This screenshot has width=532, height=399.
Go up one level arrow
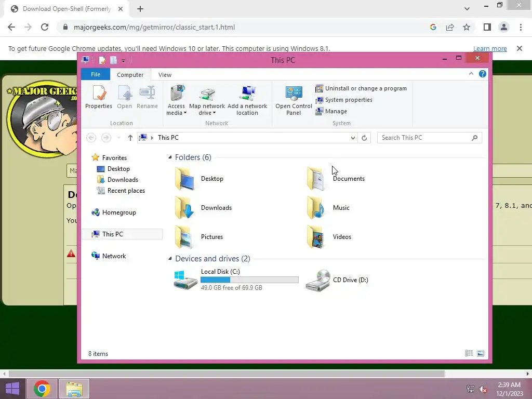coord(130,137)
